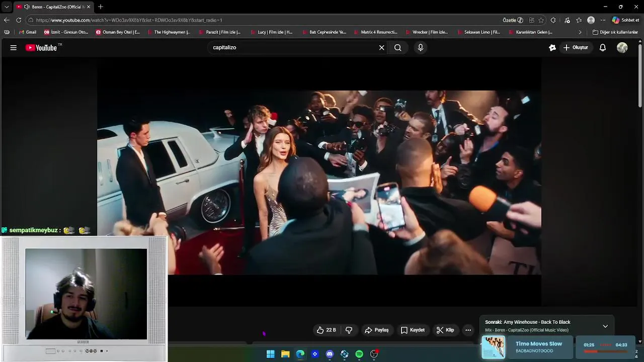Reload the page with refresh icon
Screen dimensions: 644x362
click(19, 20)
